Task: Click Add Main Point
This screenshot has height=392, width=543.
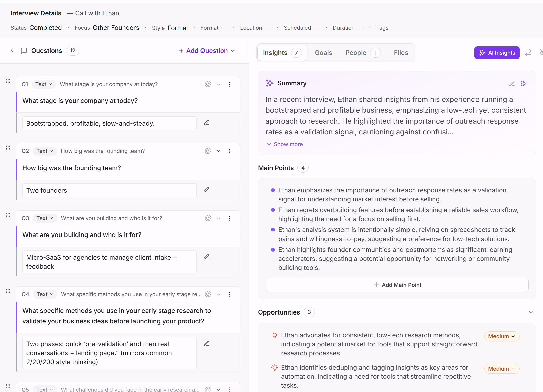Action: click(x=397, y=285)
